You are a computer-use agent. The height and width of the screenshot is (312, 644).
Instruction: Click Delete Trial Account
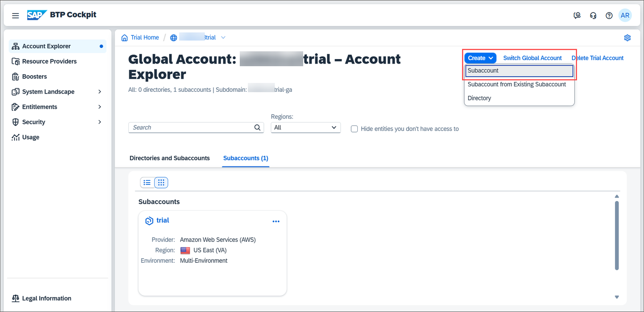click(597, 58)
